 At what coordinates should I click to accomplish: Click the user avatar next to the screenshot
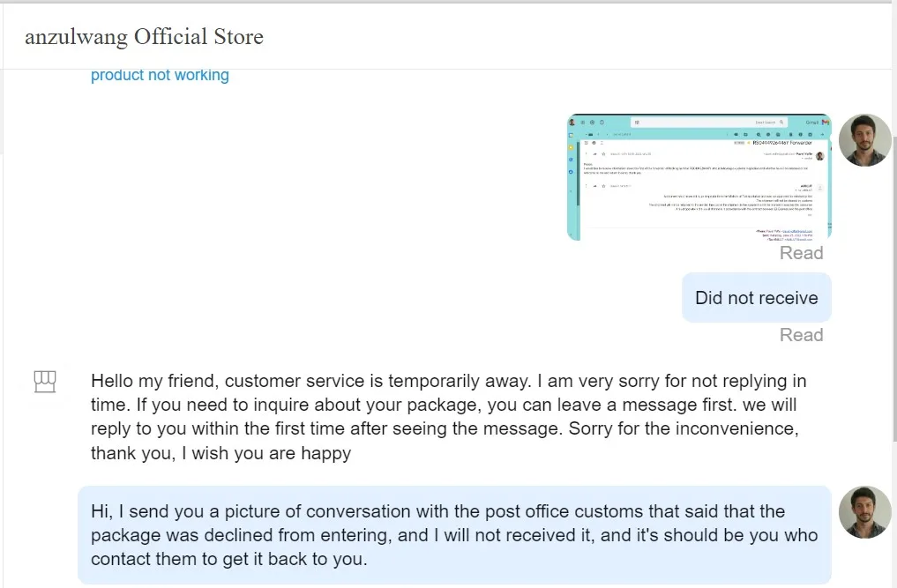(864, 140)
